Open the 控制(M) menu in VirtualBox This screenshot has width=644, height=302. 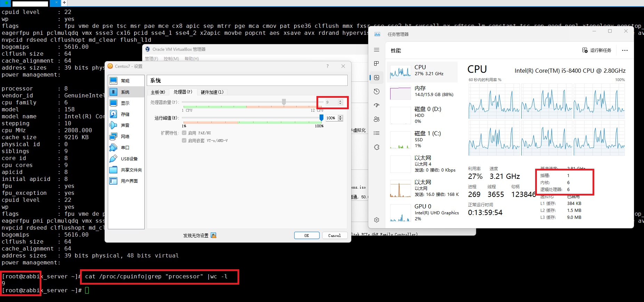coord(171,59)
